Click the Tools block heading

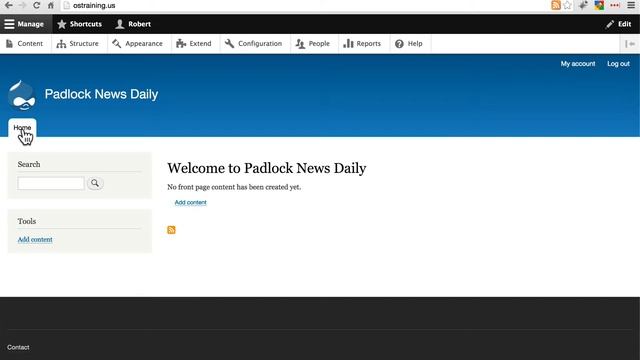point(27,221)
